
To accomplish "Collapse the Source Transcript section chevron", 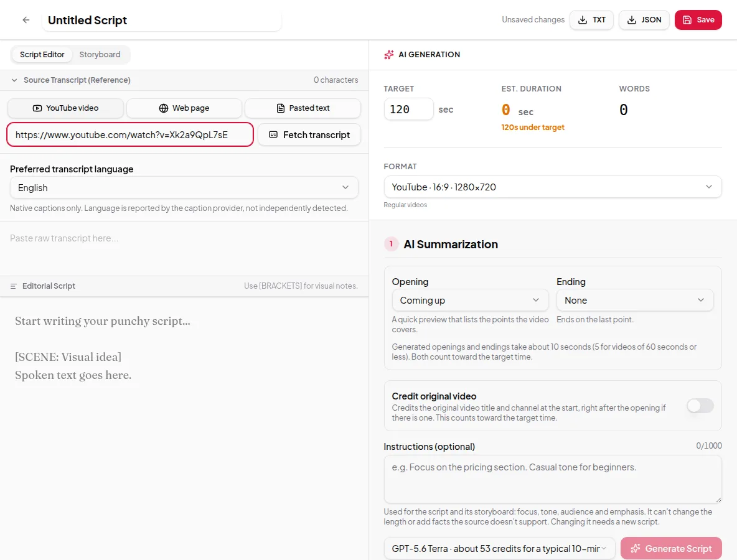I will 14,80.
